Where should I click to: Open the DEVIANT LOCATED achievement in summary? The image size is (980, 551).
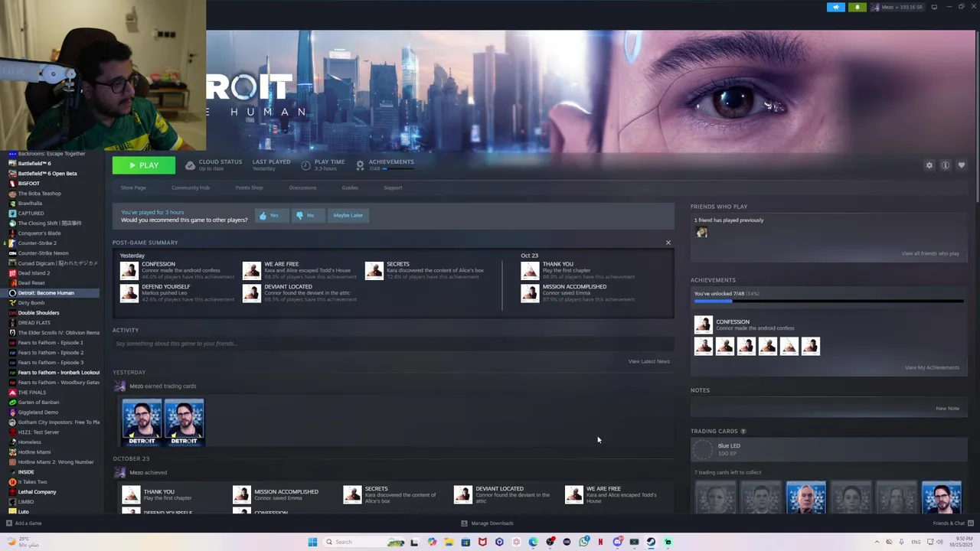coord(252,293)
